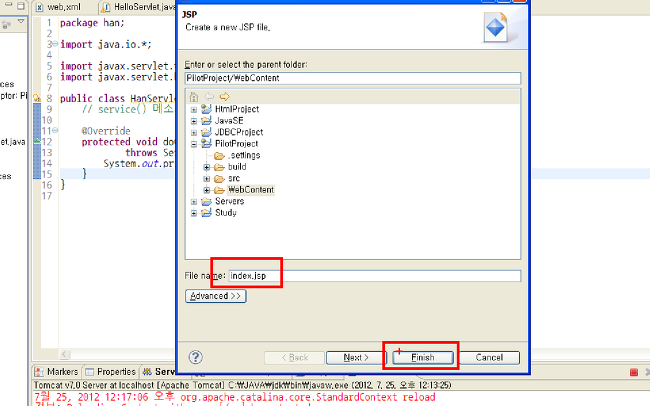This screenshot has height=406, width=650.
Task: Click the maximize view icon in left panel
Action: (x=21, y=6)
